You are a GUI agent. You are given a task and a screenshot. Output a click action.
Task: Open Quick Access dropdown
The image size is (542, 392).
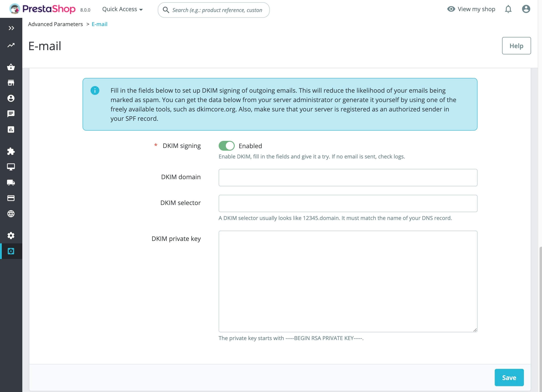point(122,9)
